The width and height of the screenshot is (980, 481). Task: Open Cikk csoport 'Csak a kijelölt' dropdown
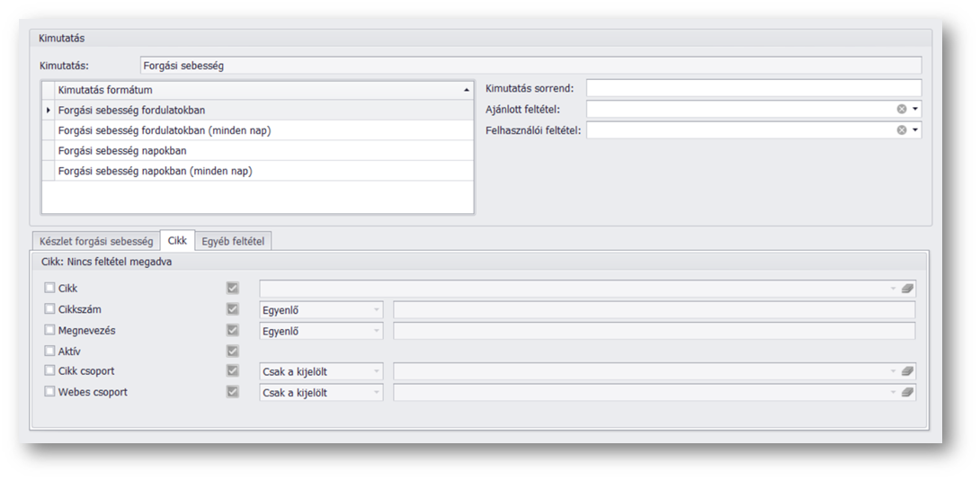pyautogui.click(x=375, y=371)
